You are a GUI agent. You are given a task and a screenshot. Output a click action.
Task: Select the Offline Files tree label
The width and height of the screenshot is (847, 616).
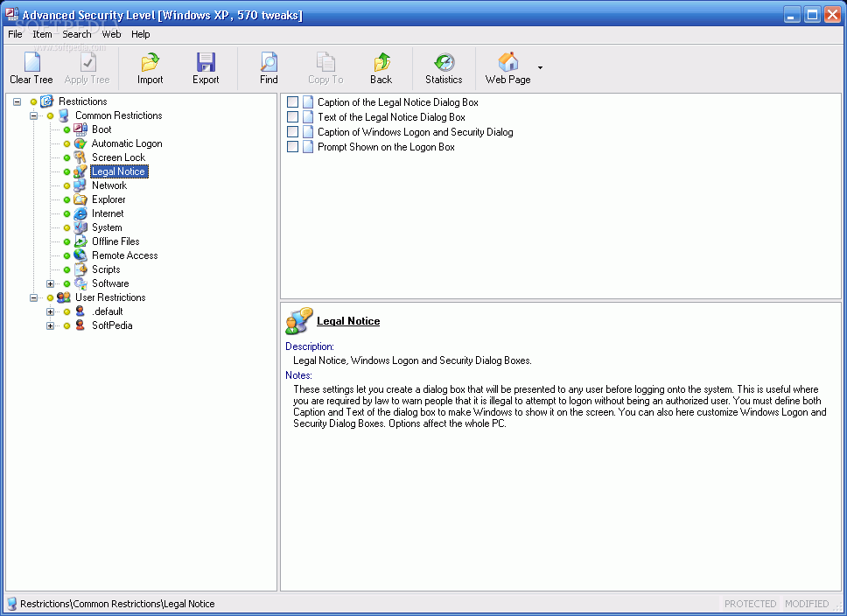[115, 241]
